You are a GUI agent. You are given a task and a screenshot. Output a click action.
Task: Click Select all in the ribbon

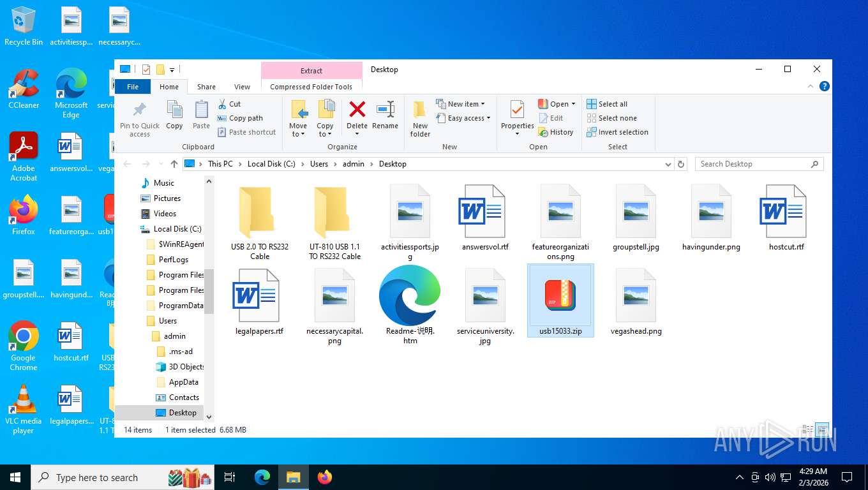click(607, 104)
